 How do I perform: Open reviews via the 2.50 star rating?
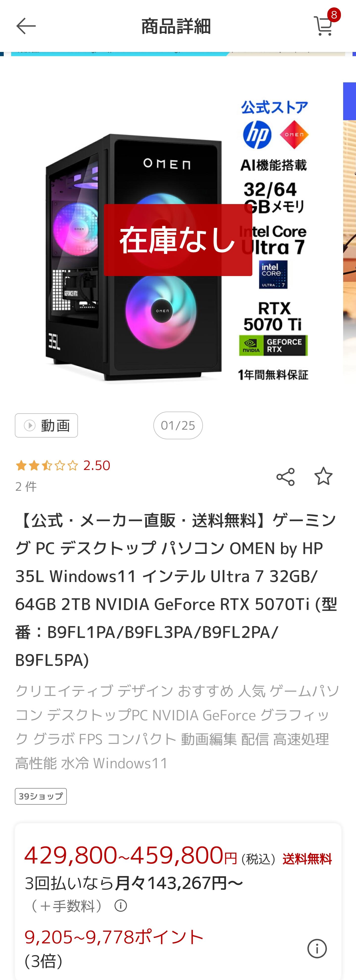[x=63, y=465]
